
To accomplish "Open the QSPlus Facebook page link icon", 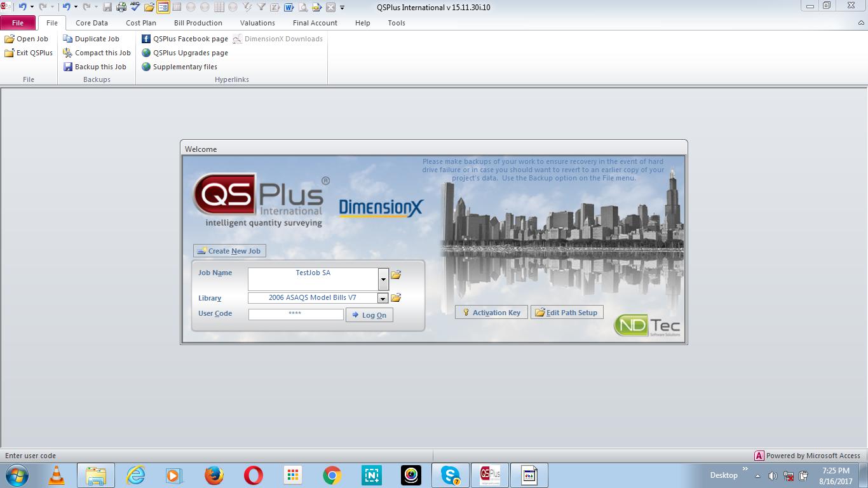I will click(x=146, y=38).
